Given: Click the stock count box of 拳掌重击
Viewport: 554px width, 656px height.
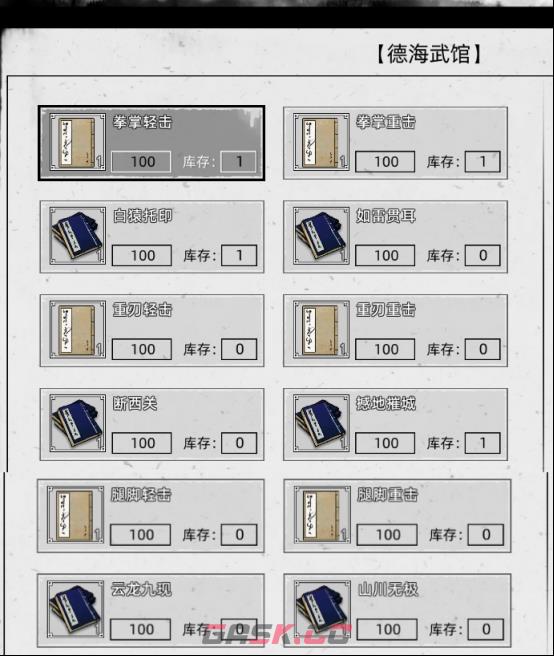Looking at the screenshot, I should [482, 161].
